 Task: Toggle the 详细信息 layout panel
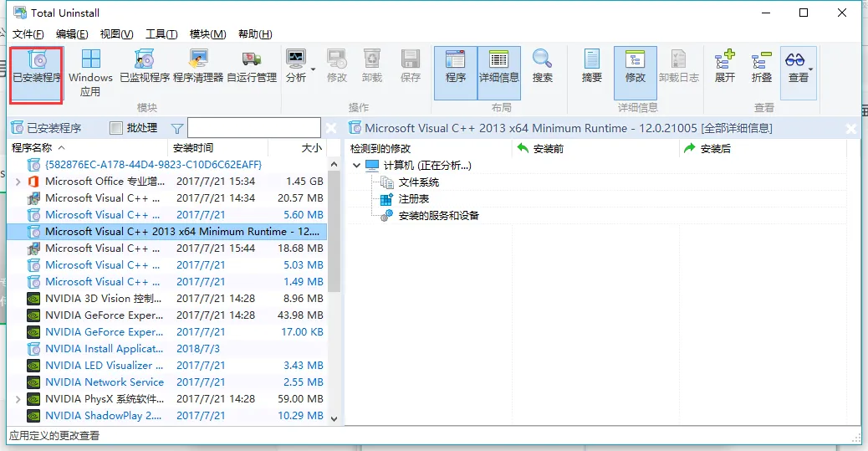click(x=498, y=73)
